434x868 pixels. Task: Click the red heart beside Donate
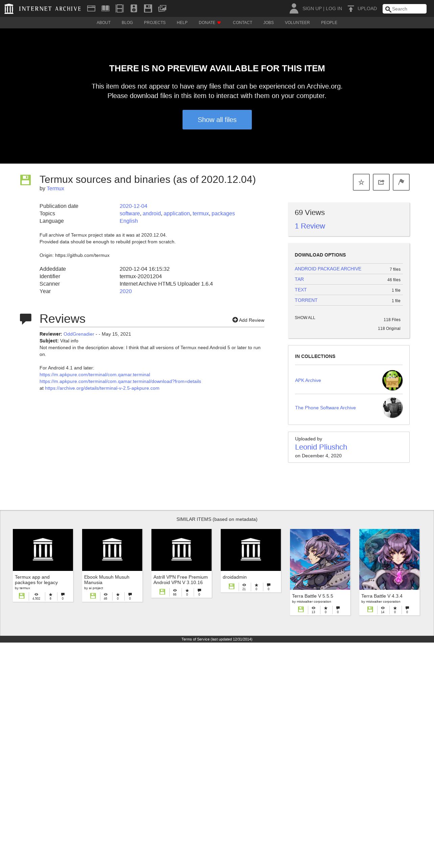(x=219, y=23)
